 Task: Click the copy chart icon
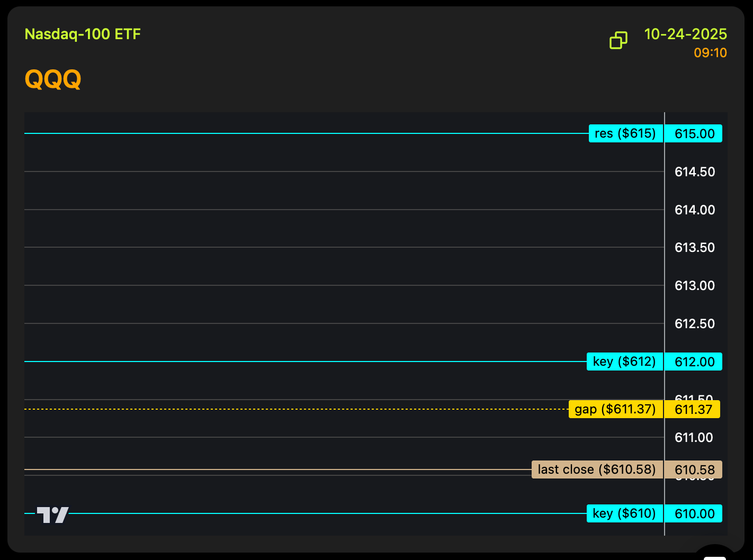[x=618, y=40]
